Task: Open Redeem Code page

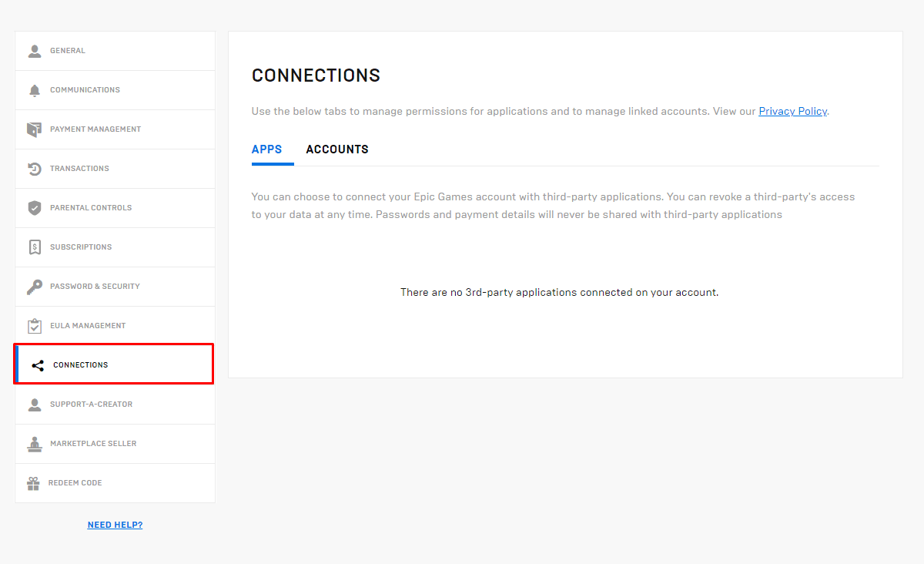Action: click(115, 483)
